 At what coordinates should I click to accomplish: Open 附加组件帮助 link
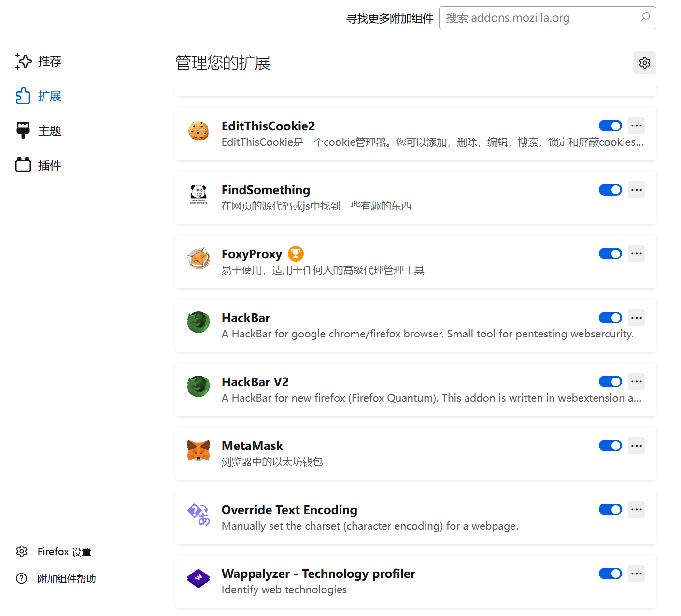click(56, 578)
